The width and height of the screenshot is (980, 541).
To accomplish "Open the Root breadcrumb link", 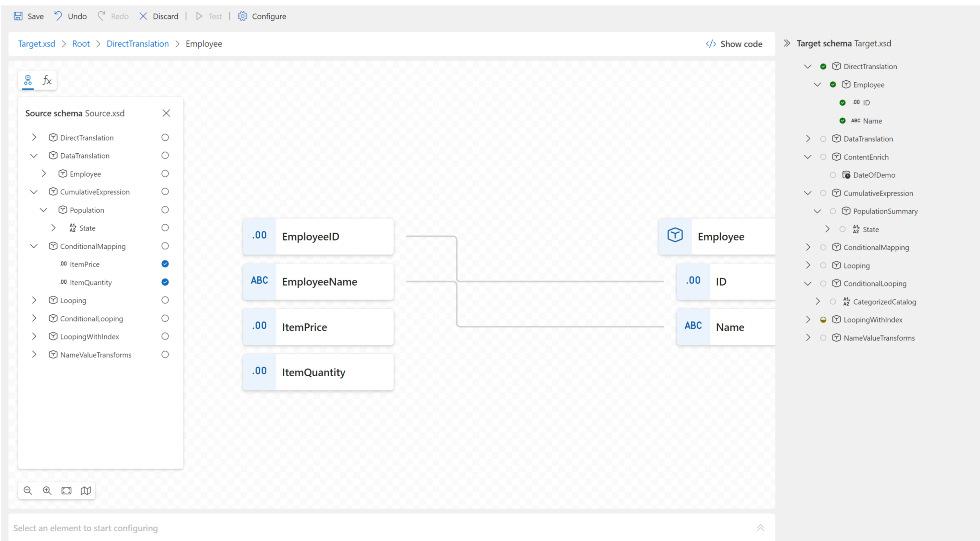I will (81, 44).
